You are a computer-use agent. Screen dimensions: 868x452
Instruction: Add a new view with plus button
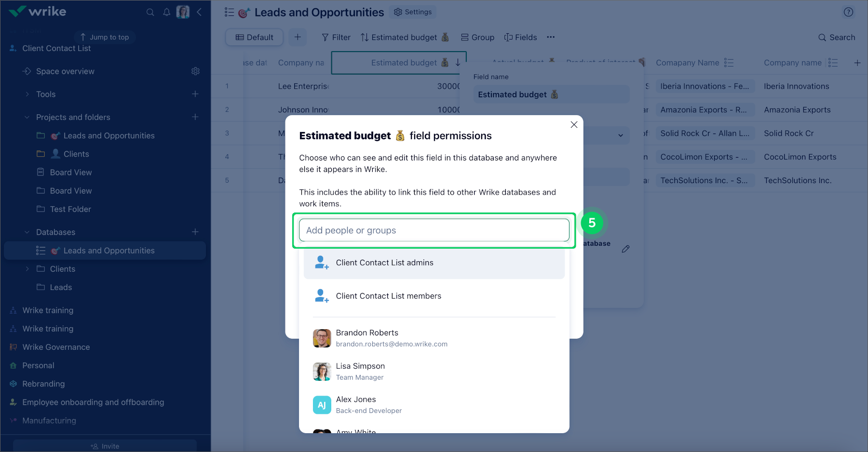298,37
